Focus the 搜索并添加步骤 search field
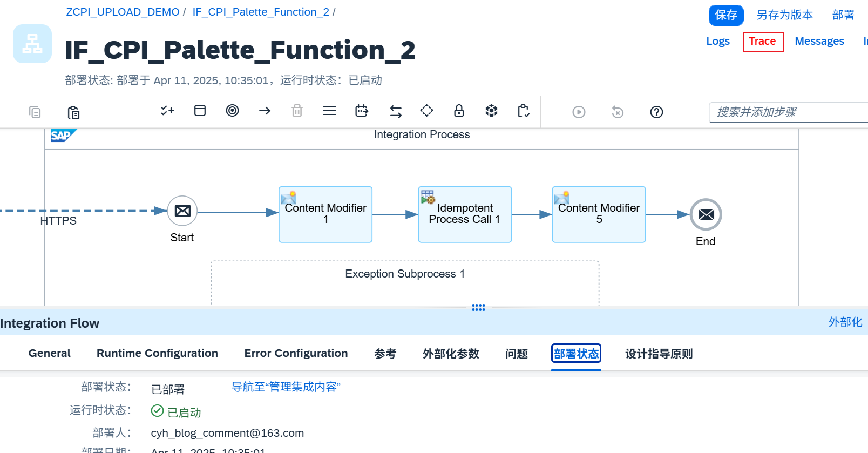Viewport: 868px width, 453px height. coord(788,112)
